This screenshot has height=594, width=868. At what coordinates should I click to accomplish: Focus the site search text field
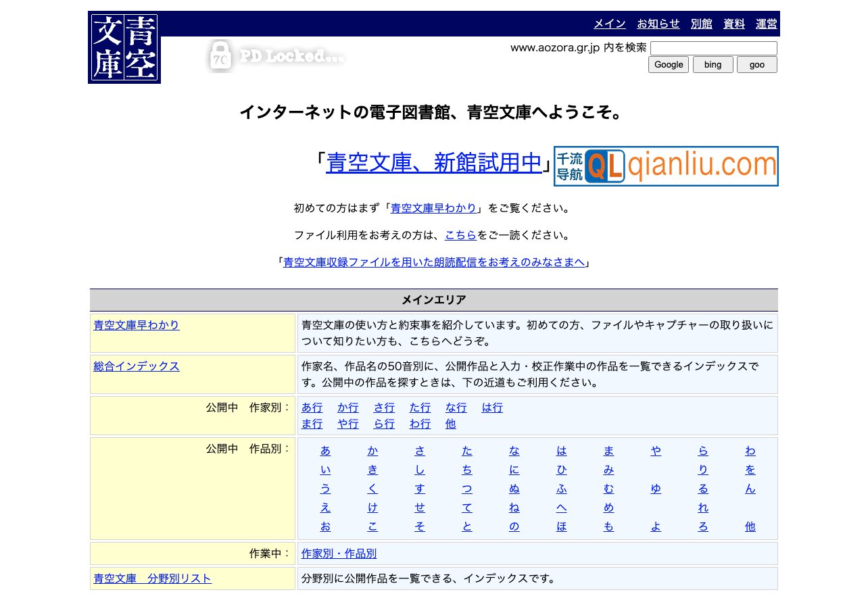click(713, 48)
